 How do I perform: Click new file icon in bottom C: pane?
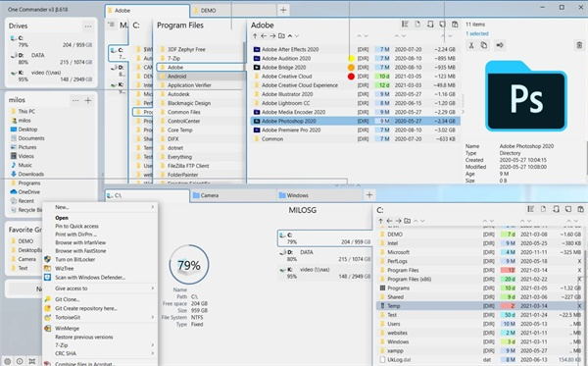point(543,209)
